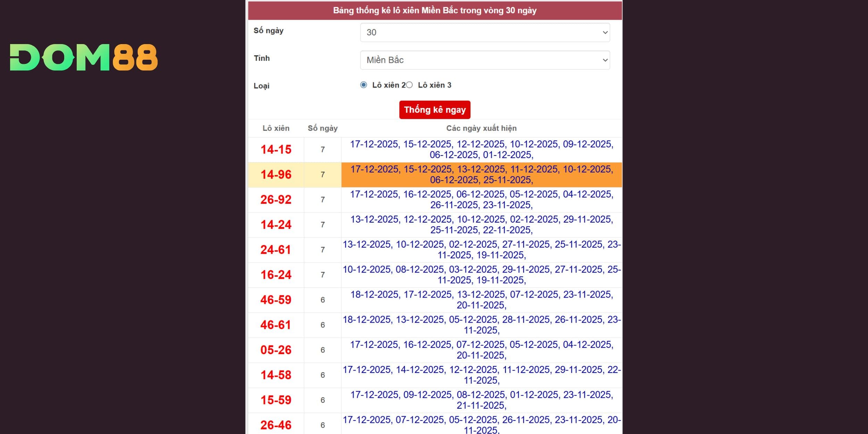This screenshot has width=868, height=434.
Task: Click the 26-92 lô xiên pair
Action: point(276,200)
